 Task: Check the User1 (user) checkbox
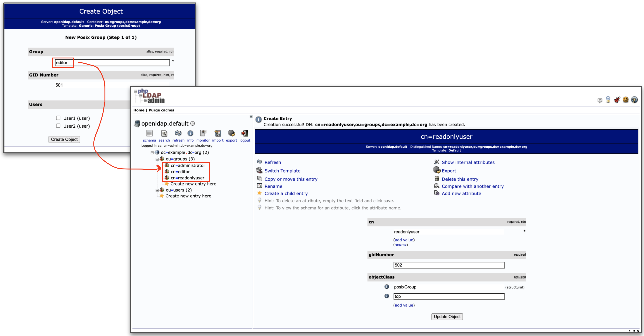[x=58, y=118]
